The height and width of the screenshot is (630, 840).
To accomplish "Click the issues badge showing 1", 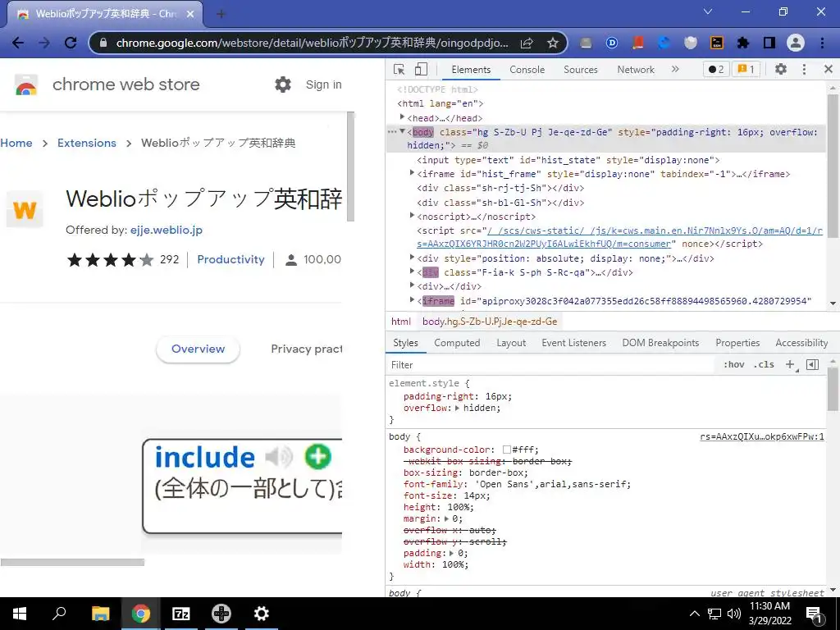I will 746,69.
